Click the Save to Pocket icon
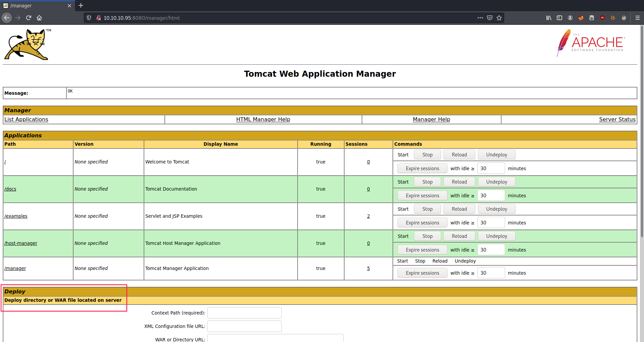This screenshot has height=342, width=644. tap(490, 18)
